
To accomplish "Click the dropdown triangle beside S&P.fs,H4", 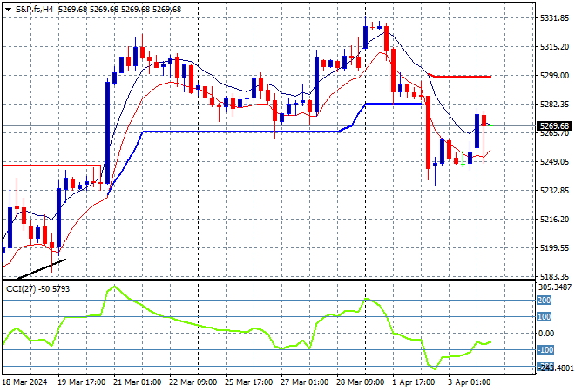I will 8,9.
